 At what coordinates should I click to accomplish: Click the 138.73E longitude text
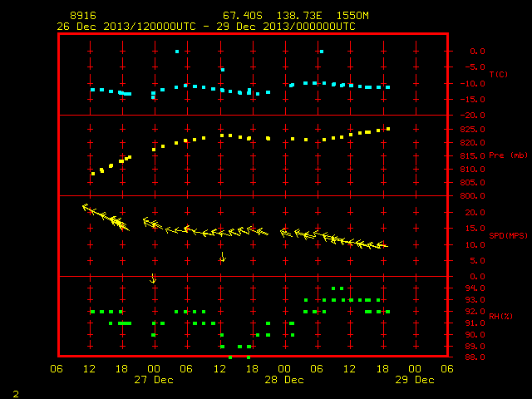point(299,16)
